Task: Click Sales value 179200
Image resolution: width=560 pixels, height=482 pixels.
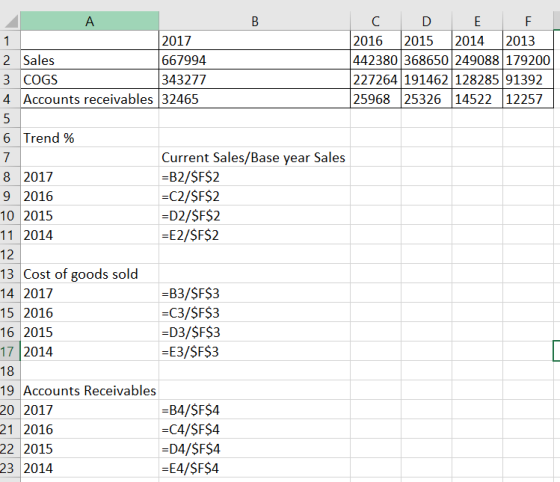Action: (x=528, y=60)
